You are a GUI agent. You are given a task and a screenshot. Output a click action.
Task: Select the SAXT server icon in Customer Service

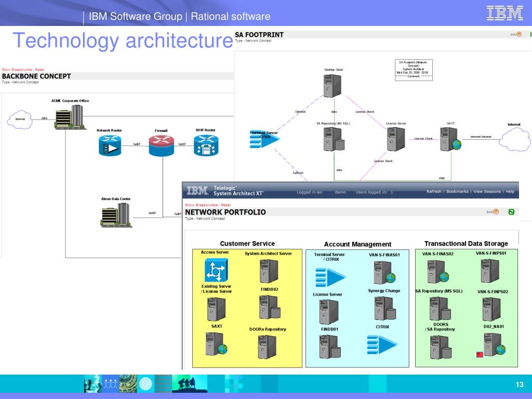pos(216,344)
